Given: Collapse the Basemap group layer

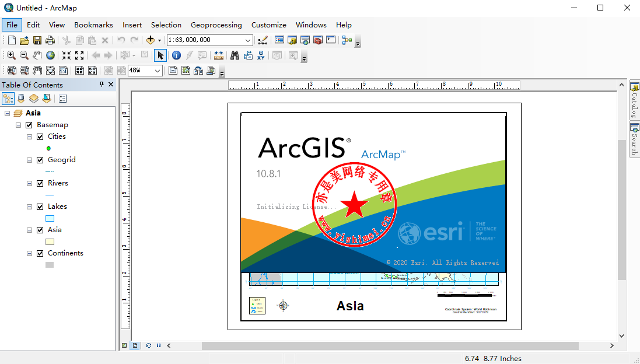Looking at the screenshot, I should click(18, 125).
